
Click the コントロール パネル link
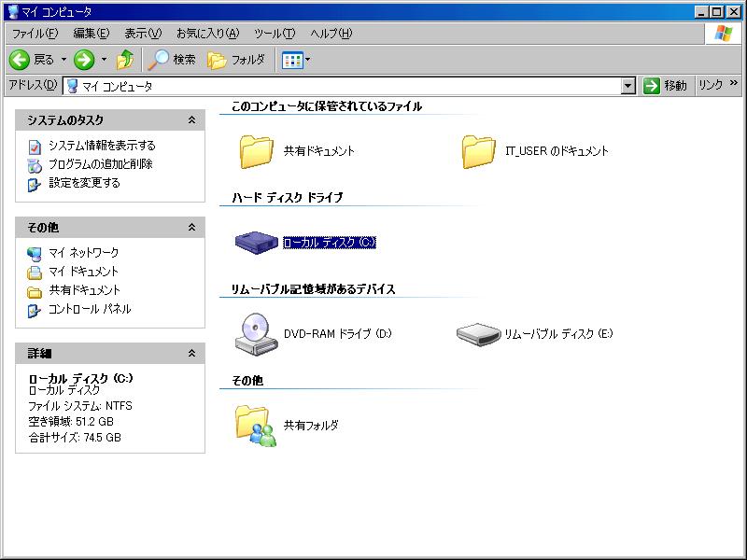[90, 309]
